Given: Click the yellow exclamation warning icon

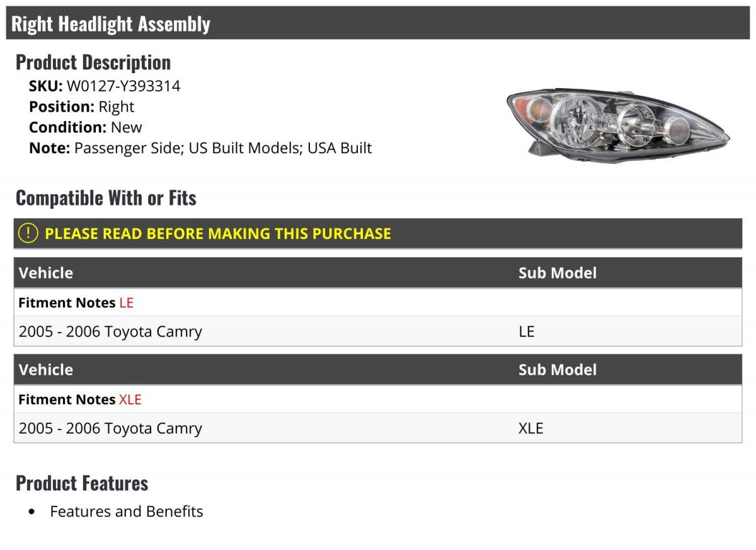Looking at the screenshot, I should click(28, 233).
